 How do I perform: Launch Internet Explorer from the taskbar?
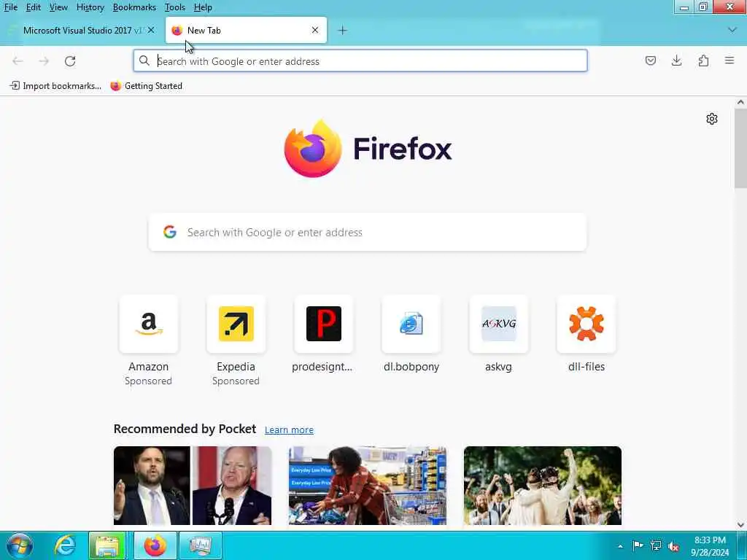coord(64,545)
